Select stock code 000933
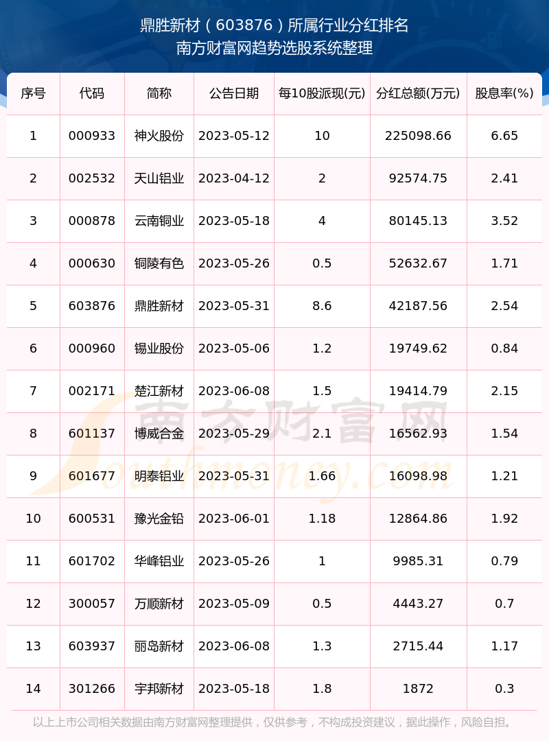Screen dimensions: 549x756 (x=92, y=136)
